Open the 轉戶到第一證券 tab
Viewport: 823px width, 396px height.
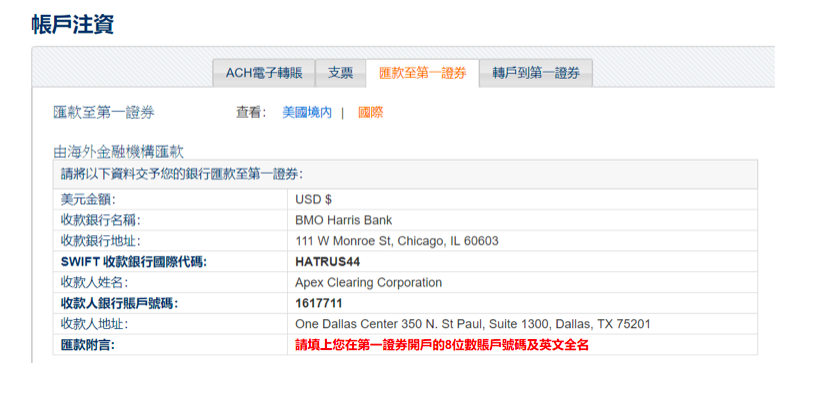(536, 72)
